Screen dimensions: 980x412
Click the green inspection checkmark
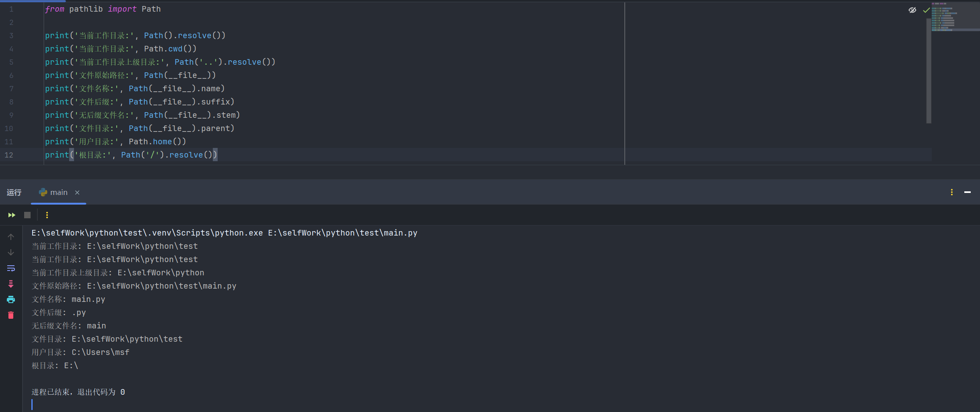[926, 10]
